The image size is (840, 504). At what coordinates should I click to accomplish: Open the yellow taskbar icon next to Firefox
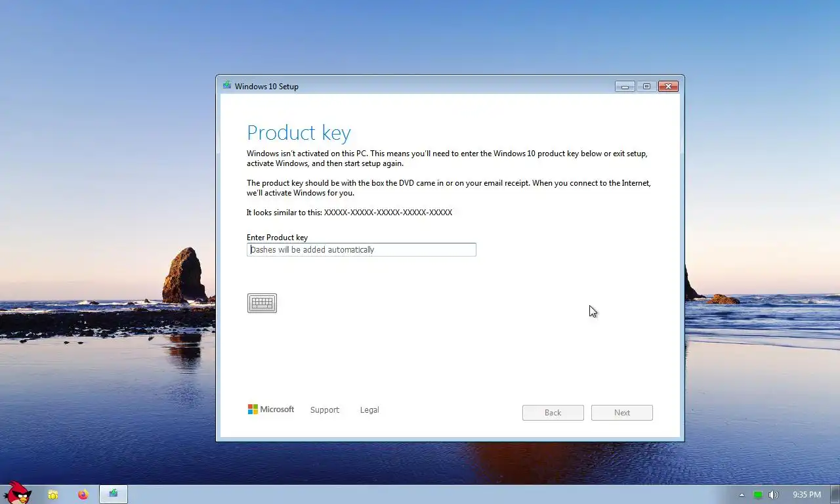coord(52,495)
